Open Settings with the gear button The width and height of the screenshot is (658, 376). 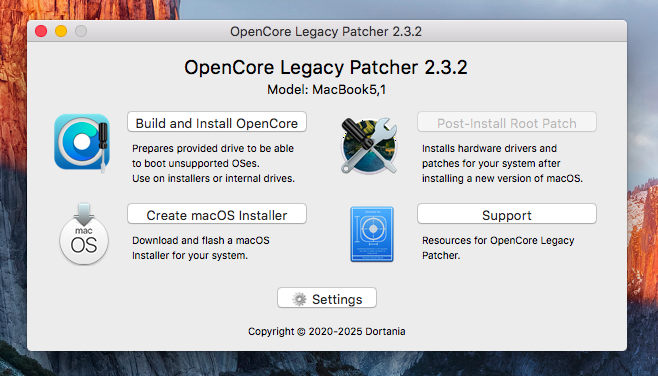point(326,298)
